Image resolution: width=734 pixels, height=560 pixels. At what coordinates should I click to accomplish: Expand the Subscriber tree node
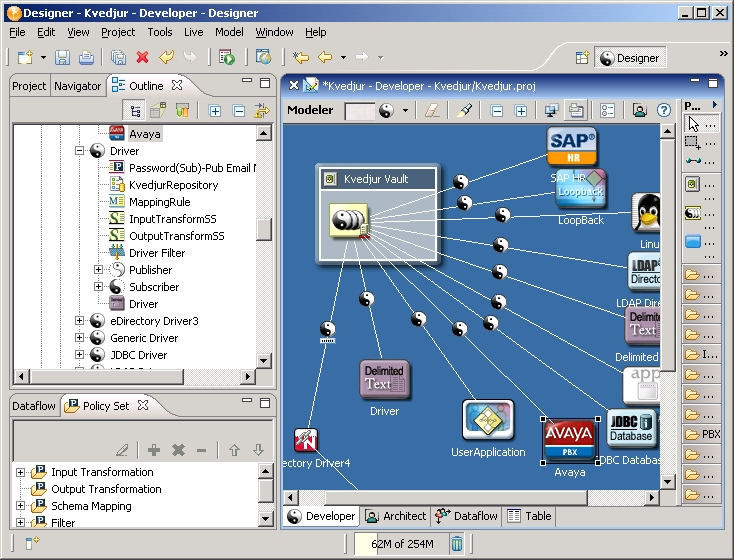tap(98, 287)
